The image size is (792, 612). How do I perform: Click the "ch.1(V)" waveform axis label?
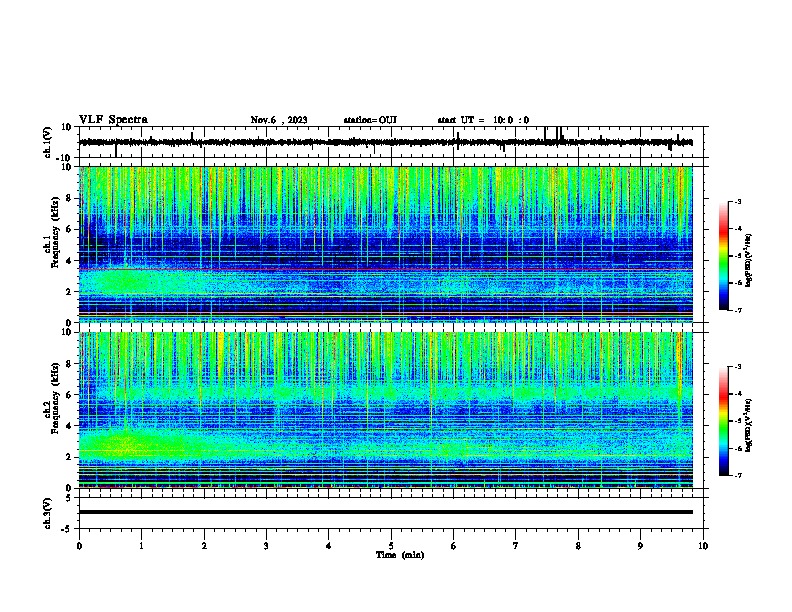click(47, 142)
